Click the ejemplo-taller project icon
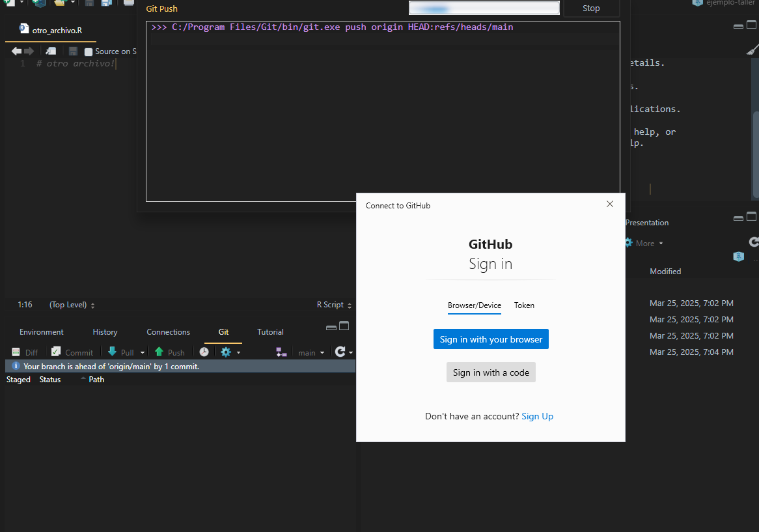Image resolution: width=759 pixels, height=532 pixels. click(698, 3)
